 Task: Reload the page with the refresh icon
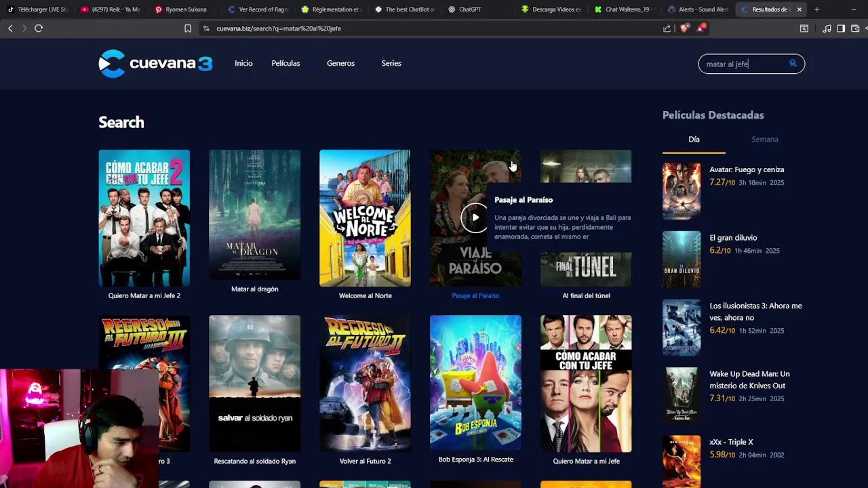tap(39, 28)
